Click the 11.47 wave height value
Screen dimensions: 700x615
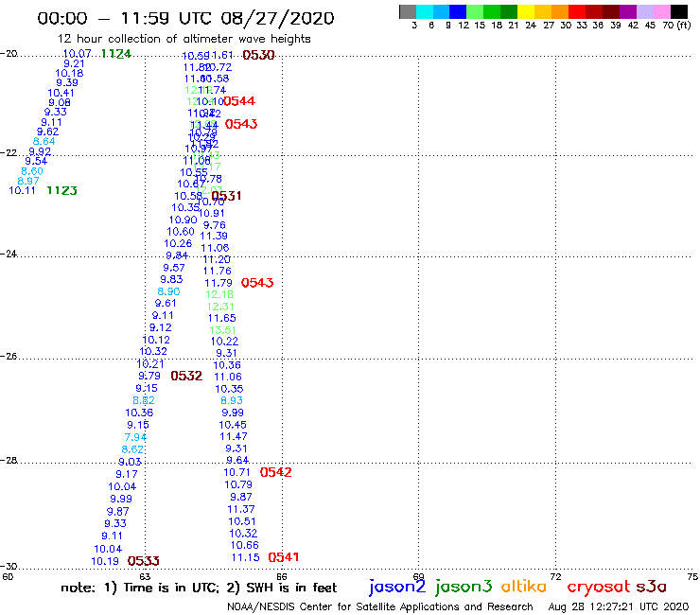point(234,436)
